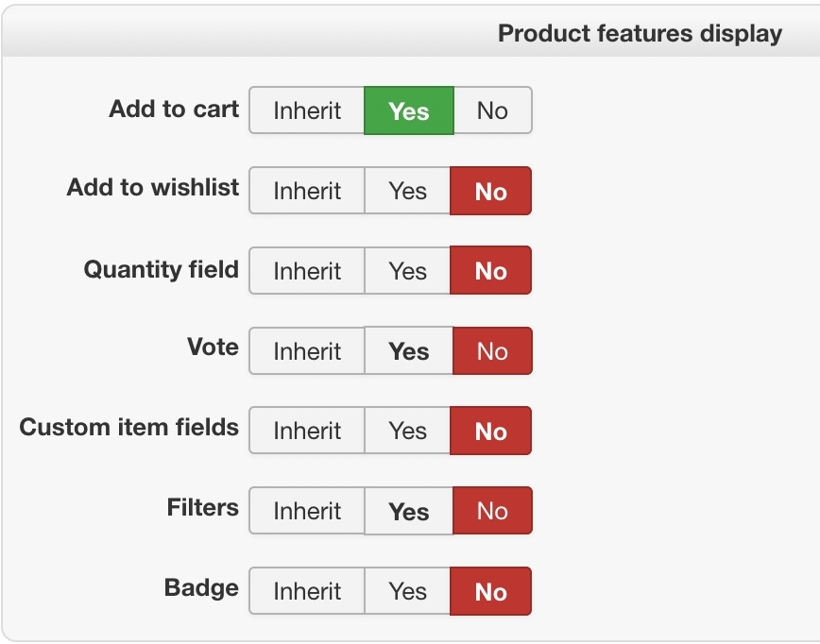
Task: Select No for Quantity field
Action: tap(490, 271)
